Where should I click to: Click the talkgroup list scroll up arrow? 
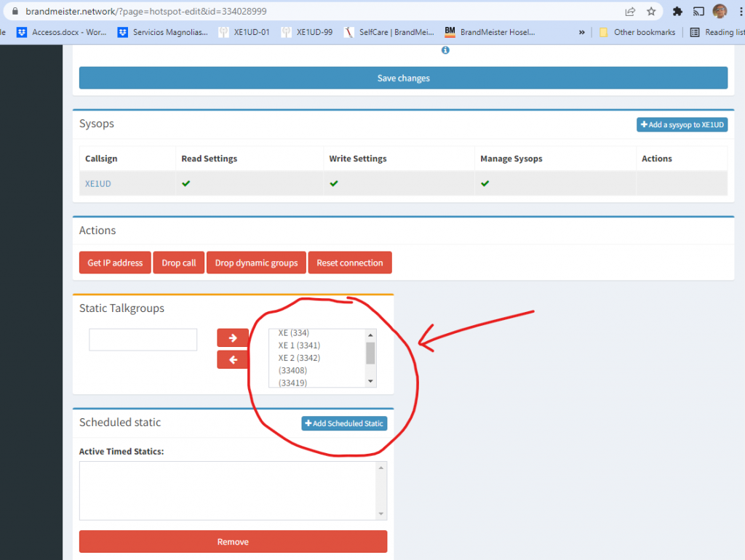coord(370,335)
